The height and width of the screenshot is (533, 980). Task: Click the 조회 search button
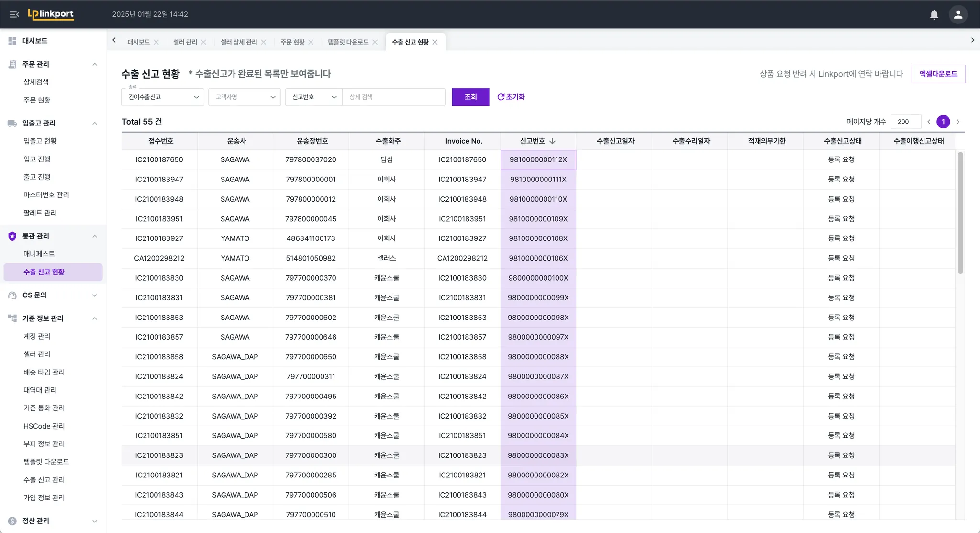470,97
